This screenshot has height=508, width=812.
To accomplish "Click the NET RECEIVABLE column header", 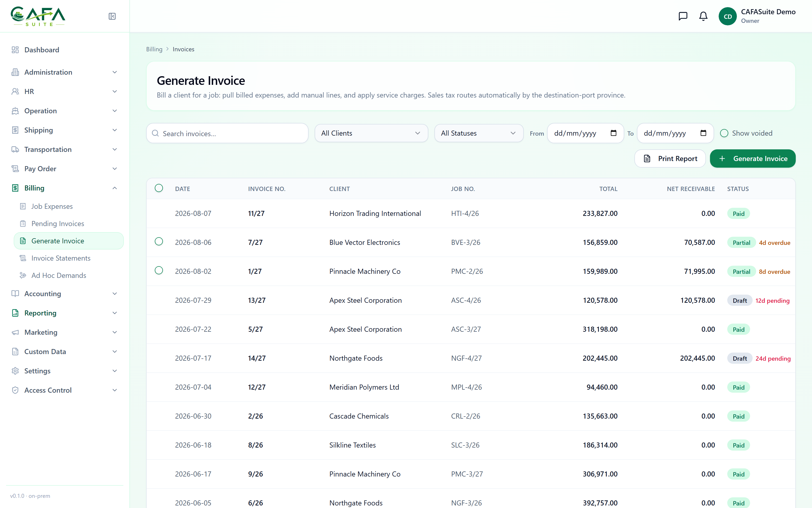I will coord(691,189).
